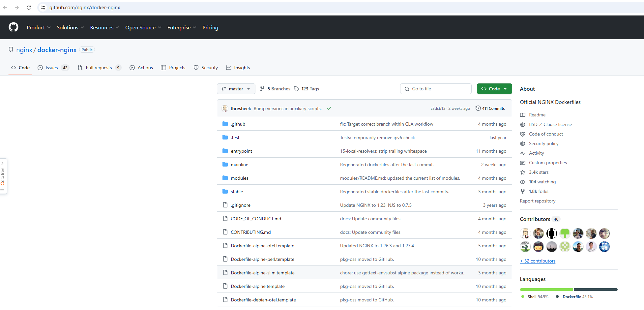Image resolution: width=644 pixels, height=310 pixels.
Task: Open the nginx organization link
Action: pos(24,50)
